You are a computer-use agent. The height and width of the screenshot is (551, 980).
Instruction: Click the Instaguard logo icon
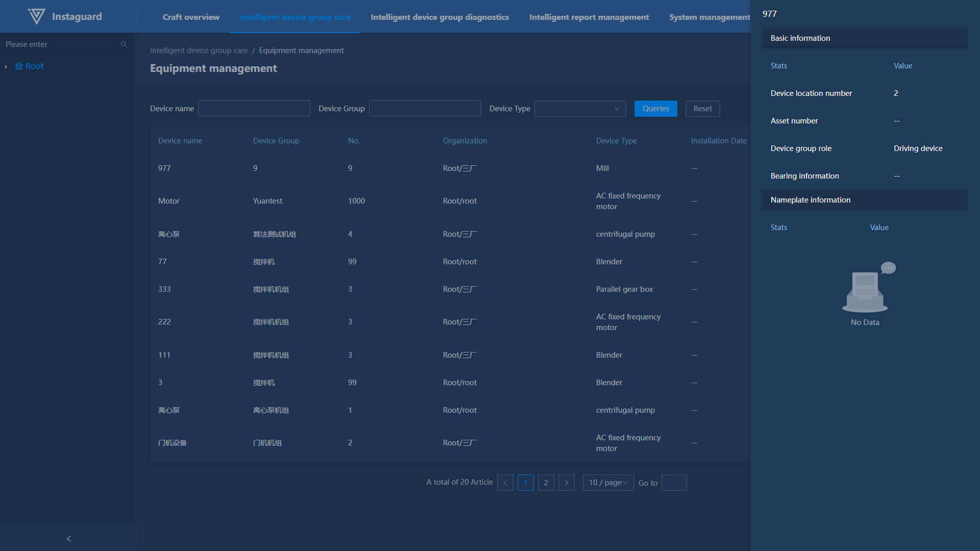point(36,16)
